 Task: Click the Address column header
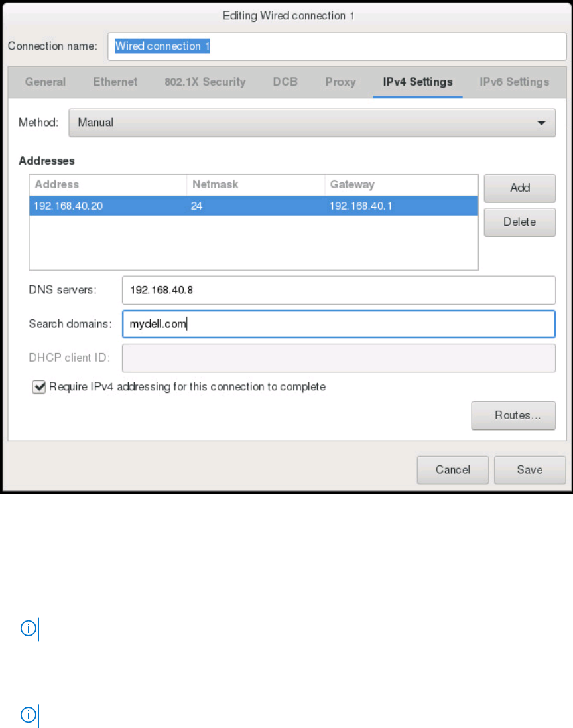(108, 184)
